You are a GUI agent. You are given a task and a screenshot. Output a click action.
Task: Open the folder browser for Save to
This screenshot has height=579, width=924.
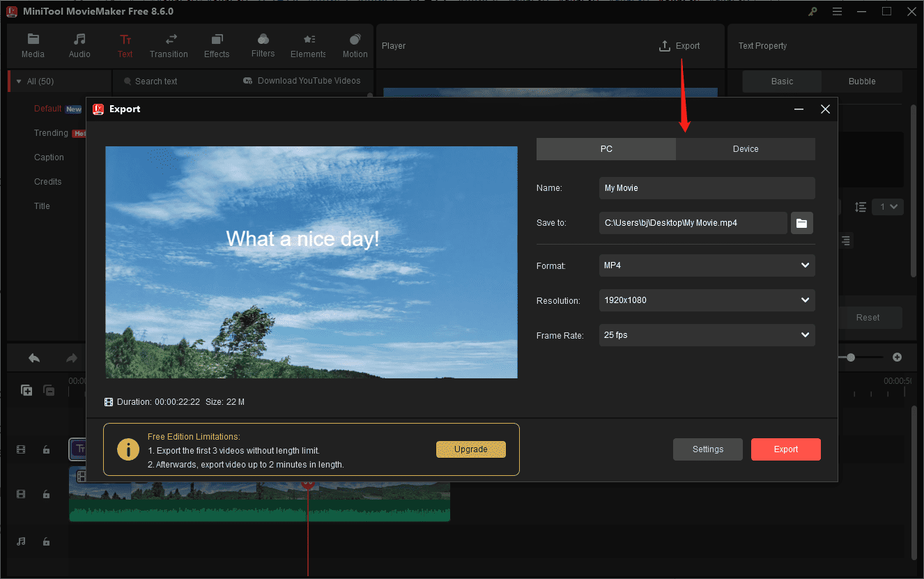coord(801,222)
